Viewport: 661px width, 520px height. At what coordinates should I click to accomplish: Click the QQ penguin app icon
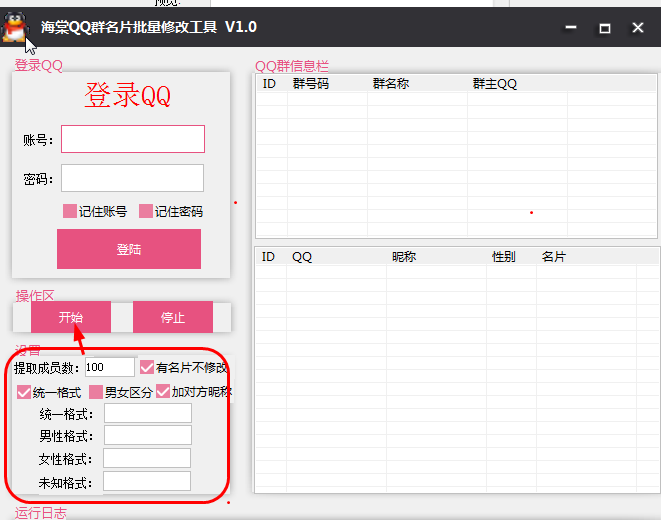pos(15,27)
